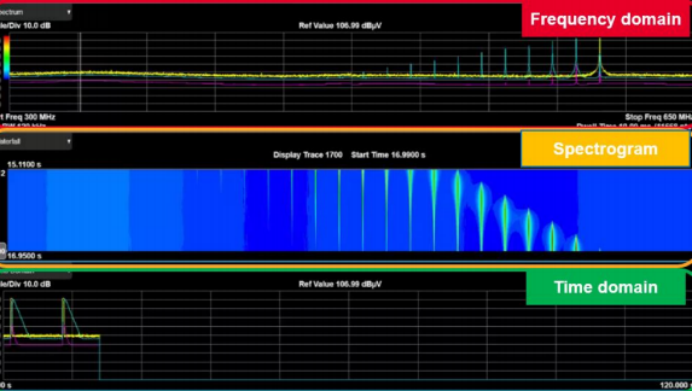
Task: Click the rainbow color scale bar
Action: 7,57
